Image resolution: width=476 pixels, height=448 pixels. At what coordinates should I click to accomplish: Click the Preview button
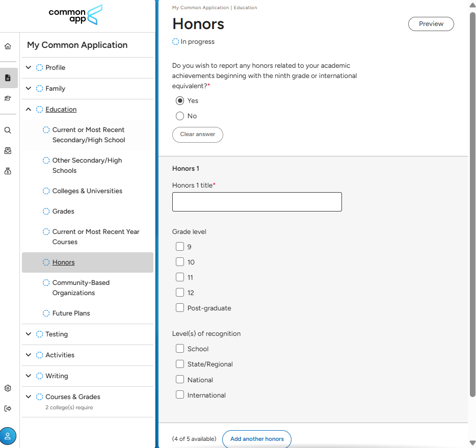pos(431,24)
